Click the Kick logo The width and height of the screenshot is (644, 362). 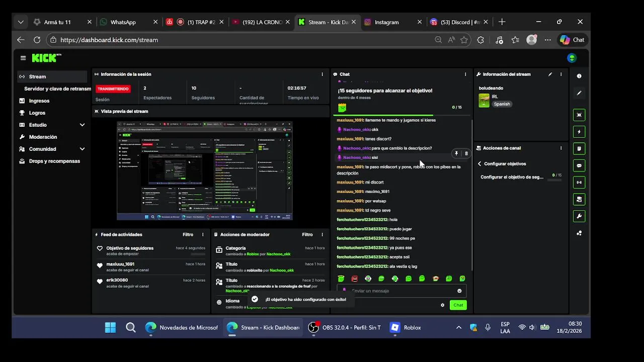[46, 58]
